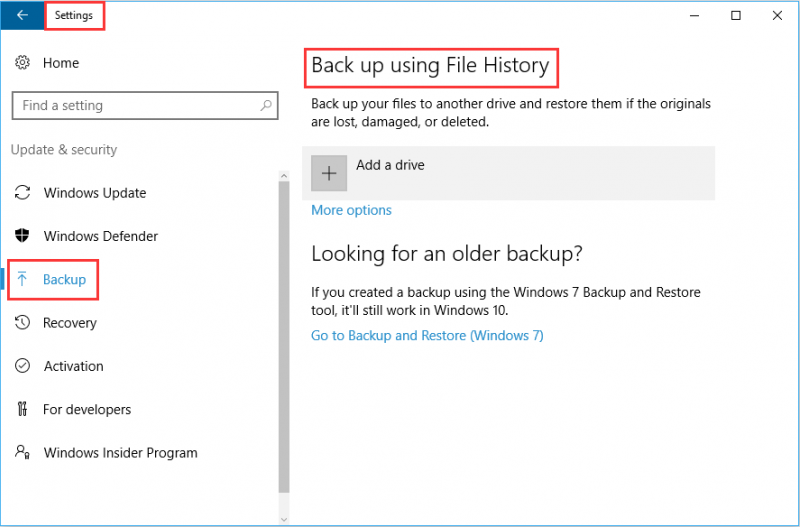The image size is (800, 527).
Task: Click the Windows Insider Program person icon
Action: click(x=22, y=452)
